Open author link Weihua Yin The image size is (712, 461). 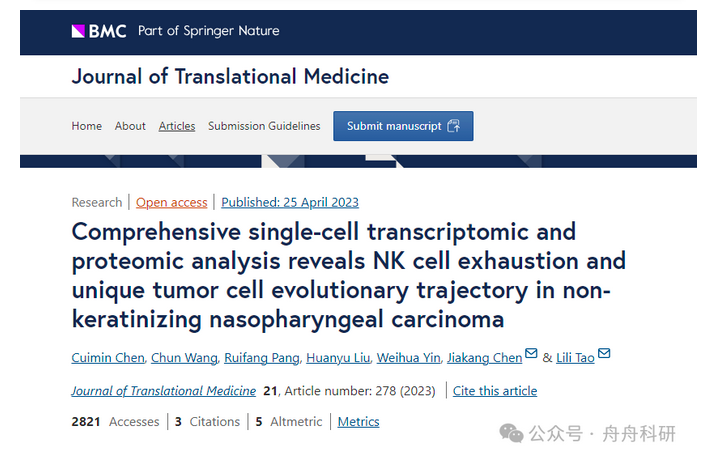coord(409,358)
